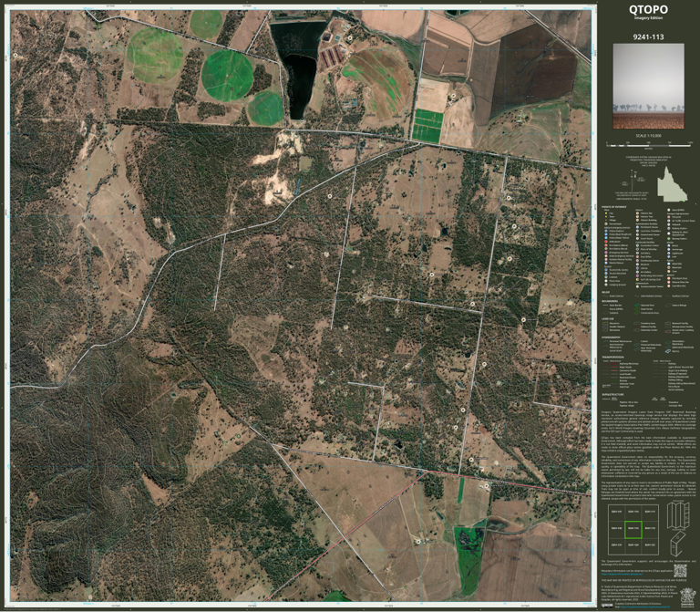The height and width of the screenshot is (612, 700).
Task: Open the Creative Commons licence URL
Action: pyautogui.click(x=645, y=607)
